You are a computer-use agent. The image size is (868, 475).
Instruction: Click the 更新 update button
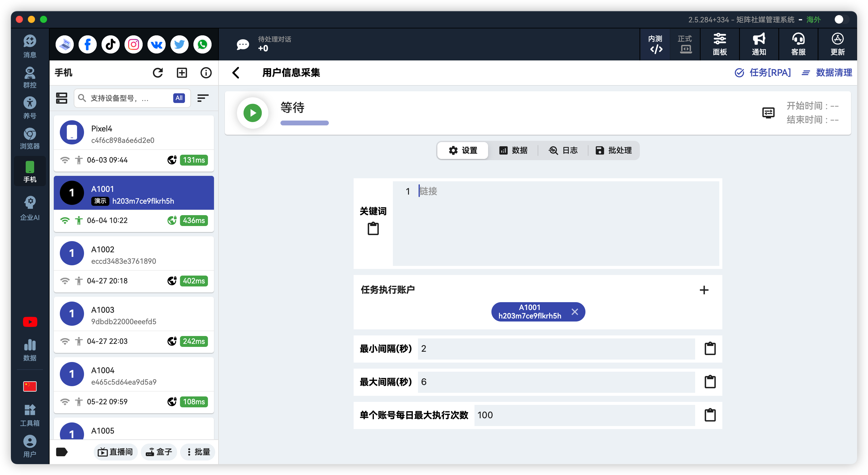[837, 44]
